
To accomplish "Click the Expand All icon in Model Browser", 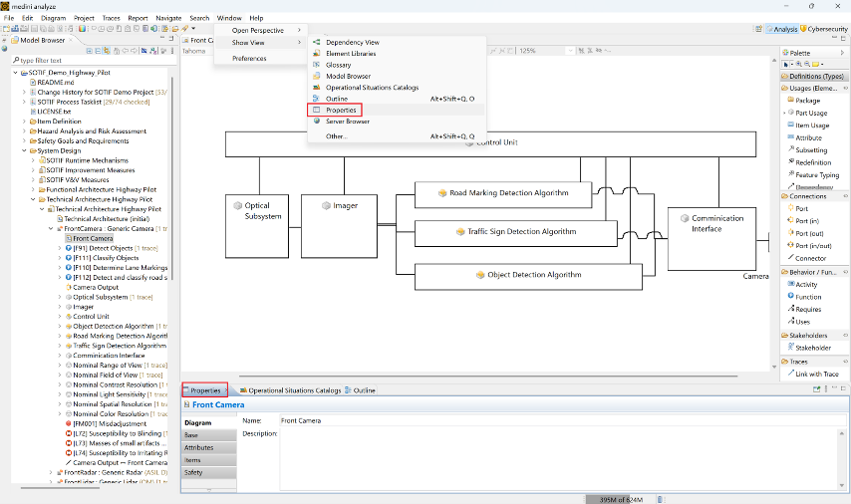I will pyautogui.click(x=90, y=51).
